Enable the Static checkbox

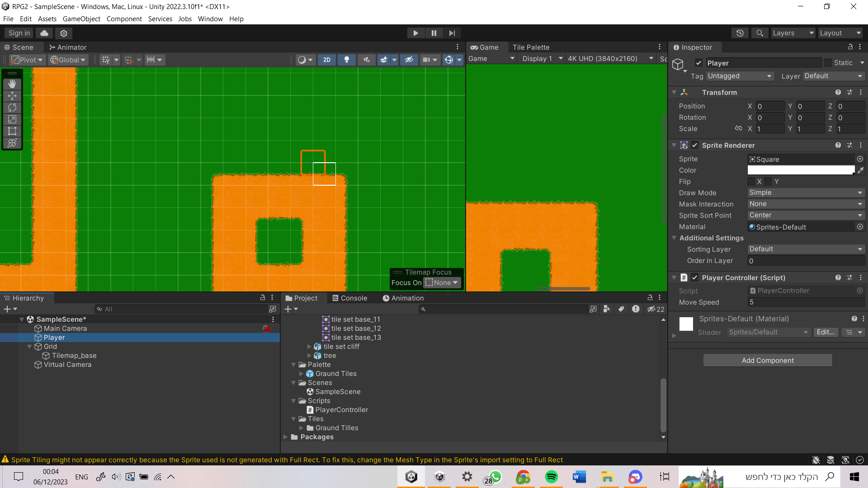(828, 63)
